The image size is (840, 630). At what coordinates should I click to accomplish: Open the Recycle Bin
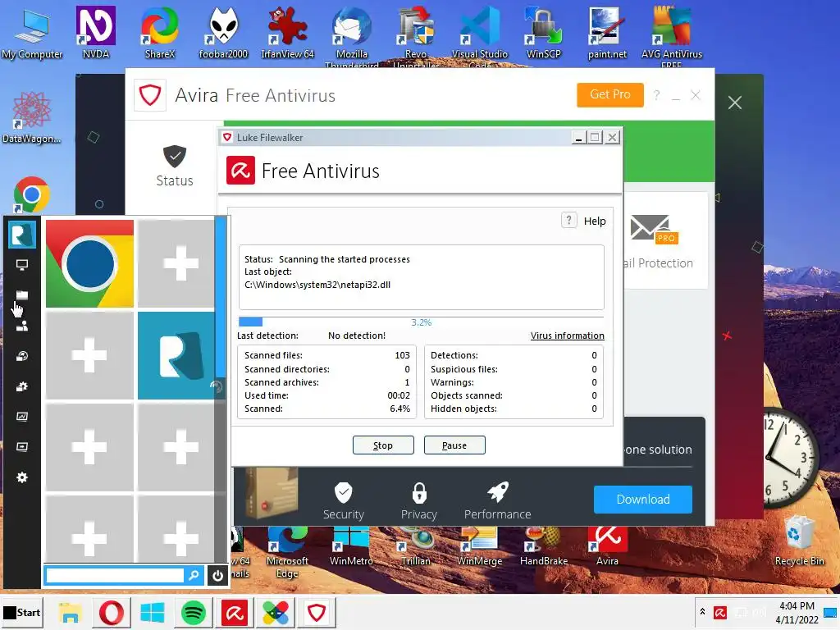799,540
